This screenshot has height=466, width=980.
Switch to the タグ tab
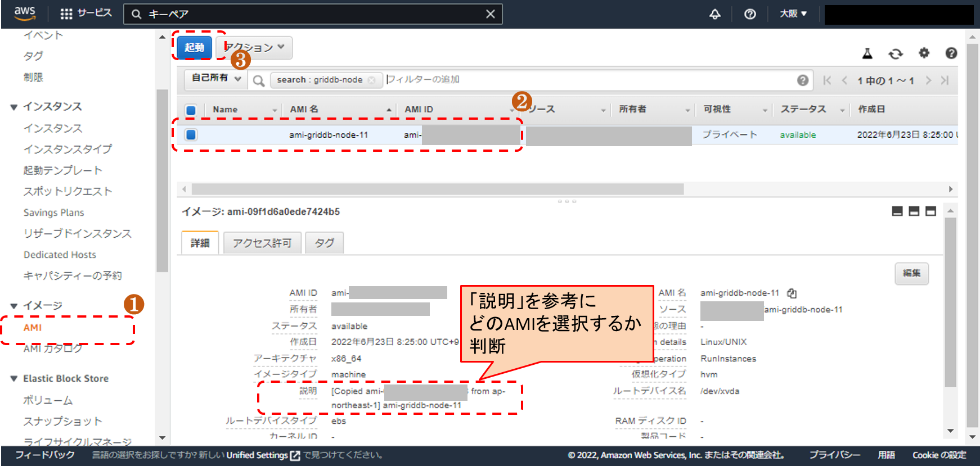(324, 243)
